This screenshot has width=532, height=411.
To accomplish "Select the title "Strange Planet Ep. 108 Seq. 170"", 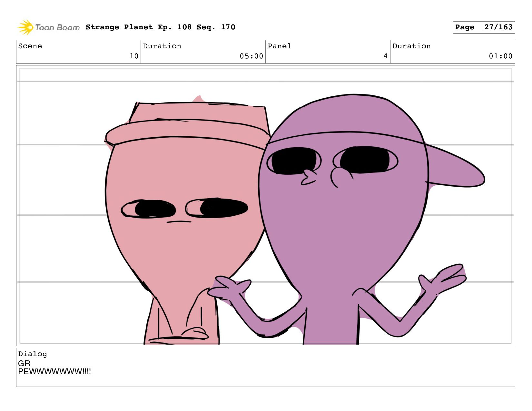I will [161, 27].
